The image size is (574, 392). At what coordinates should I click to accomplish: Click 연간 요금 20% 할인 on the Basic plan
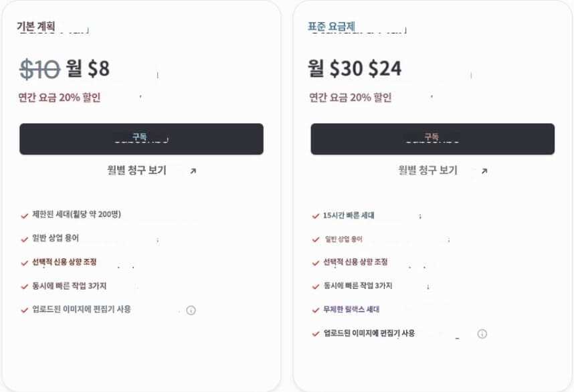61,98
